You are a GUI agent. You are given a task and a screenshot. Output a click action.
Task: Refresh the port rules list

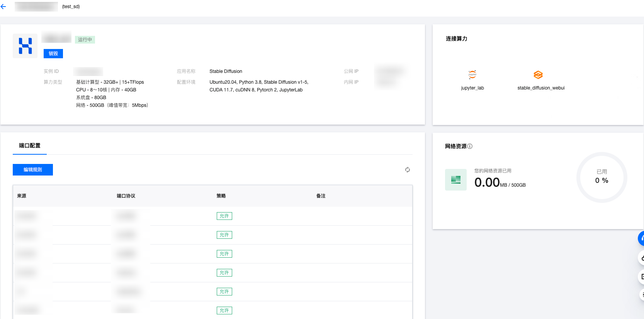click(408, 170)
